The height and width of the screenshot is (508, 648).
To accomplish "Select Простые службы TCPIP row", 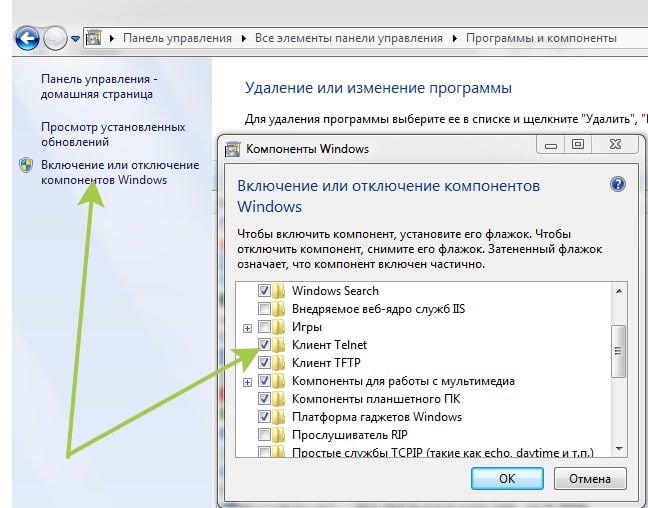I will (x=443, y=452).
